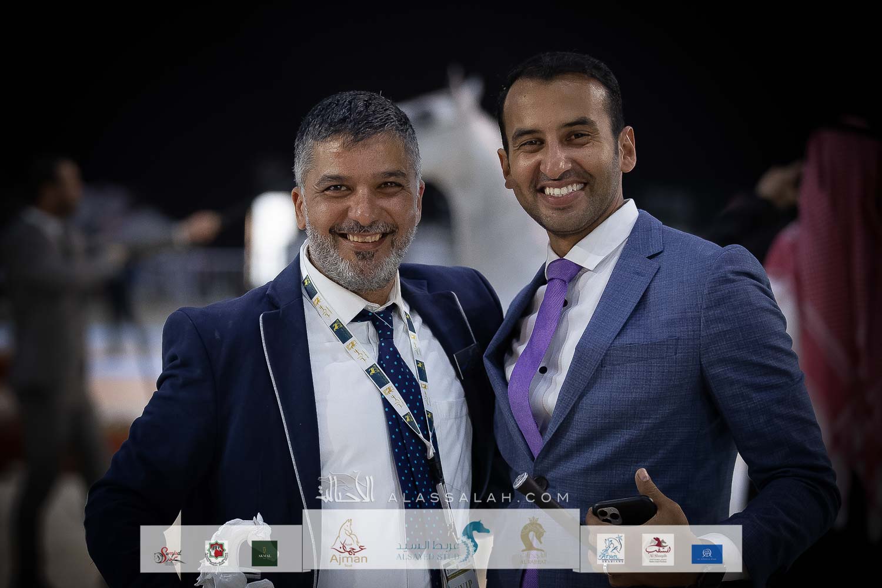Screen dimensions: 882x588
Task: Open the ALASSALAH.COM watermark link
Action: 477,497
